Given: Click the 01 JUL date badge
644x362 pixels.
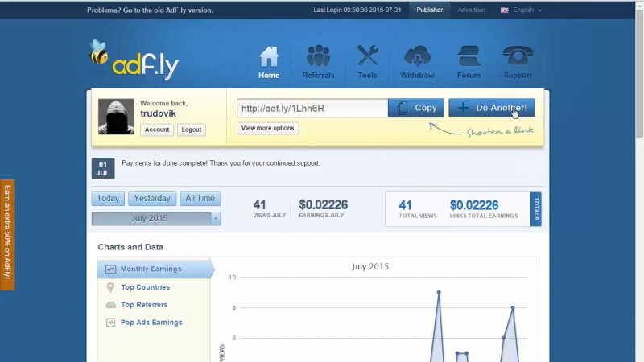Looking at the screenshot, I should pos(103,169).
